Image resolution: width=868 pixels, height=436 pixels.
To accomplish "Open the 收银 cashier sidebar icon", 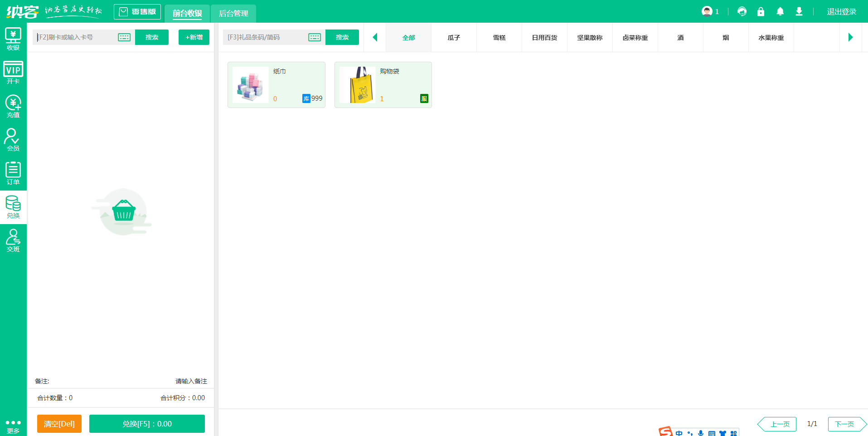I will [13, 39].
